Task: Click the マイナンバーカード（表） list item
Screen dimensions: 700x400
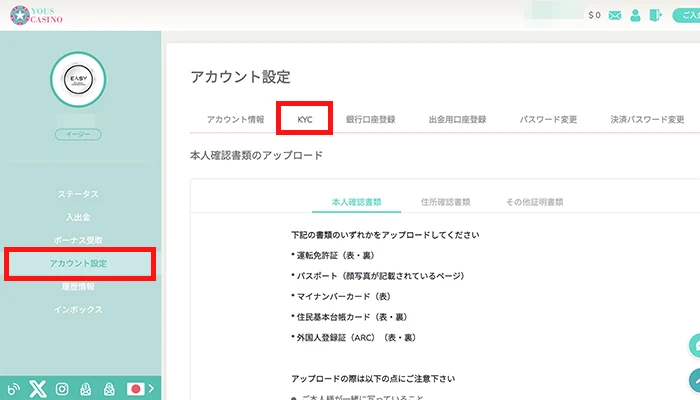Action: (x=344, y=296)
